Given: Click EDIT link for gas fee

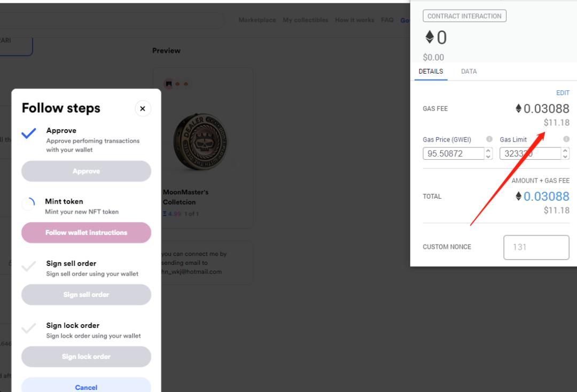Looking at the screenshot, I should point(563,93).
